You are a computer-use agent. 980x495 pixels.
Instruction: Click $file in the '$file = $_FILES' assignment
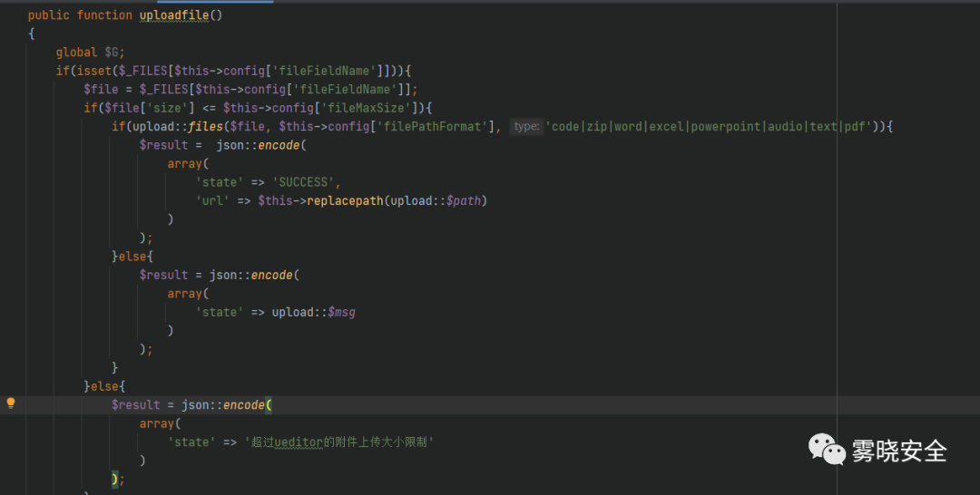pos(101,89)
